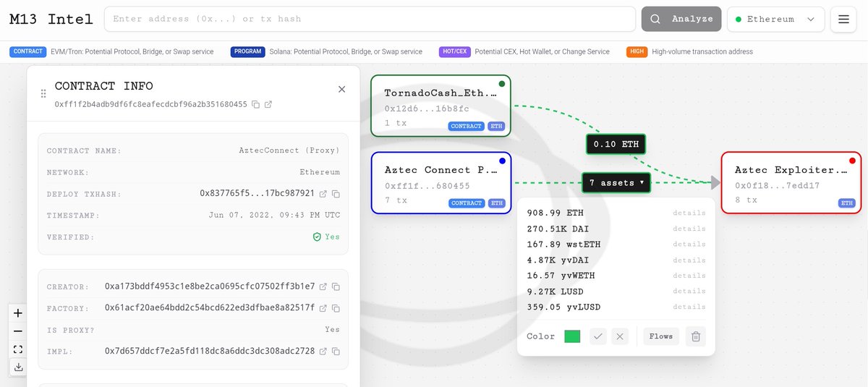The image size is (868, 387).
Task: Copy the contract address in Contract Info header
Action: tap(255, 105)
